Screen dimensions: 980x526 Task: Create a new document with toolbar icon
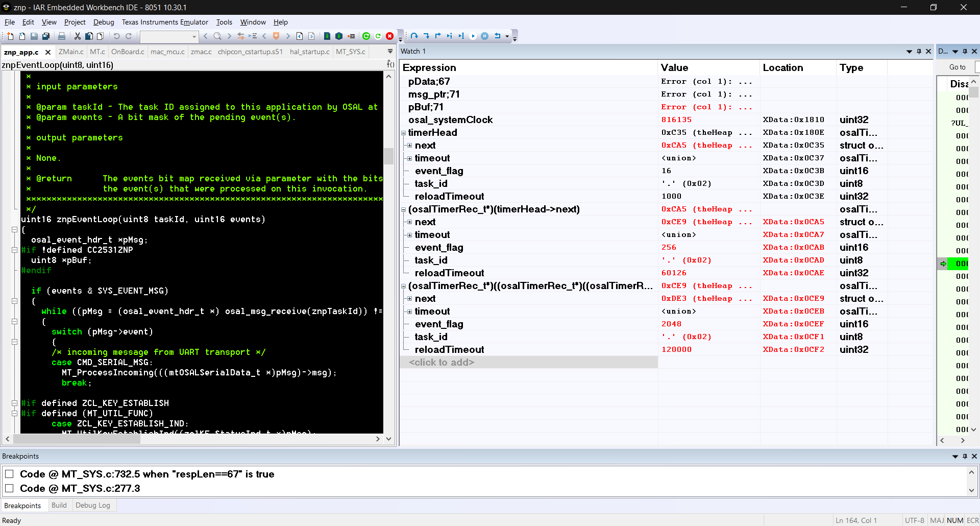pyautogui.click(x=10, y=36)
